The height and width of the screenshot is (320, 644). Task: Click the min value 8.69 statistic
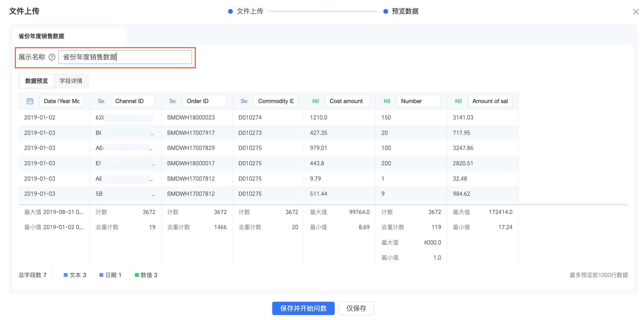tap(364, 227)
